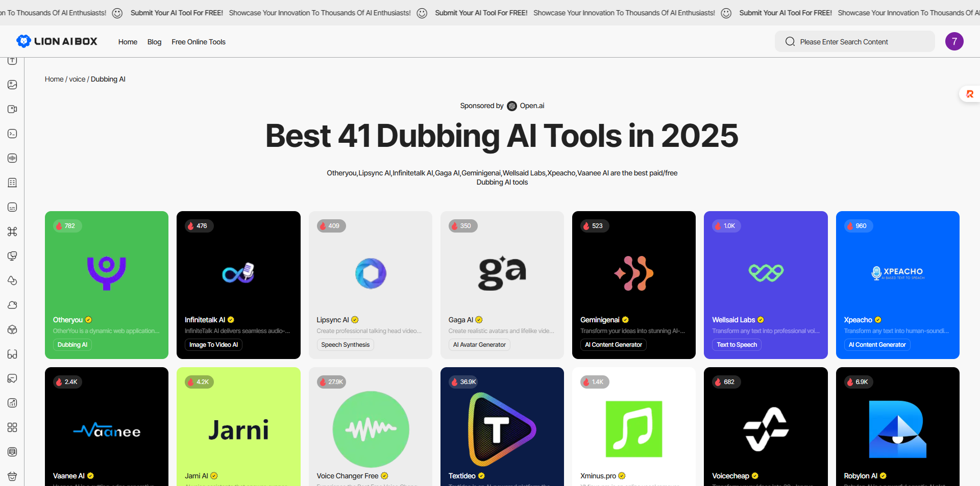Viewport: 980px width, 486px height.
Task: Go to Home in the top navigation
Action: point(128,42)
